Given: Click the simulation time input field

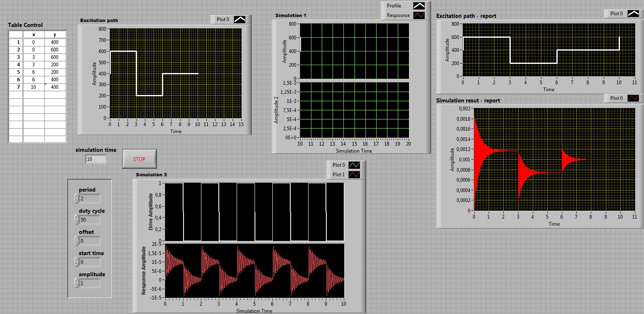Looking at the screenshot, I should [x=96, y=159].
